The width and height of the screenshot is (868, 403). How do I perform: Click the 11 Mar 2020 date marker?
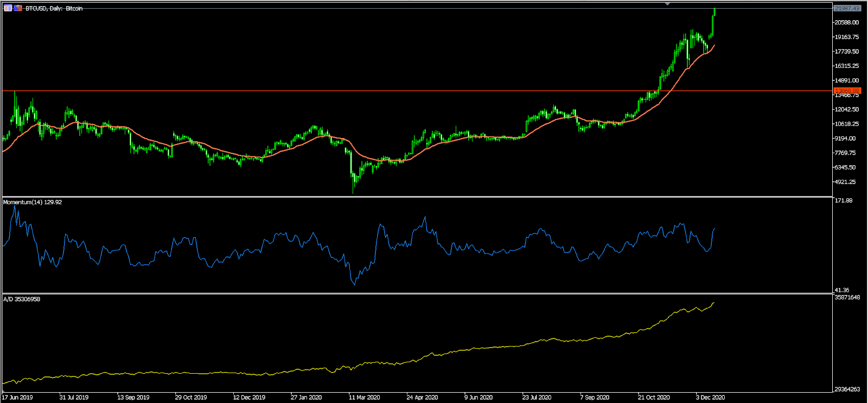364,397
